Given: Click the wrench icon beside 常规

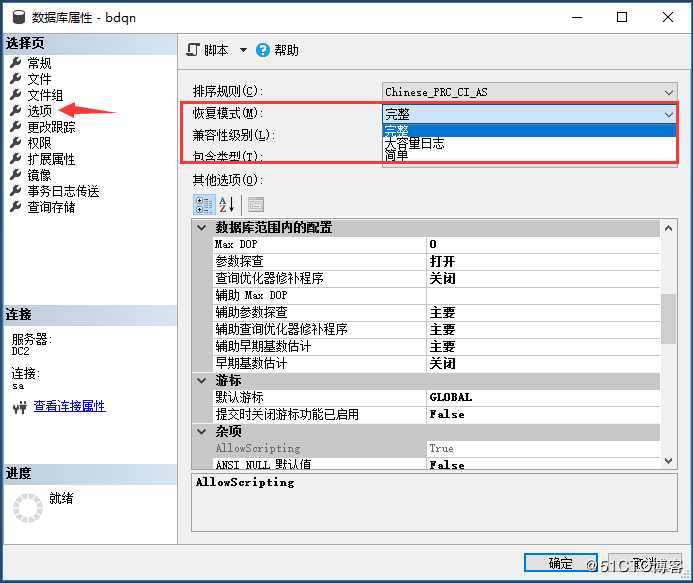Looking at the screenshot, I should 15,62.
